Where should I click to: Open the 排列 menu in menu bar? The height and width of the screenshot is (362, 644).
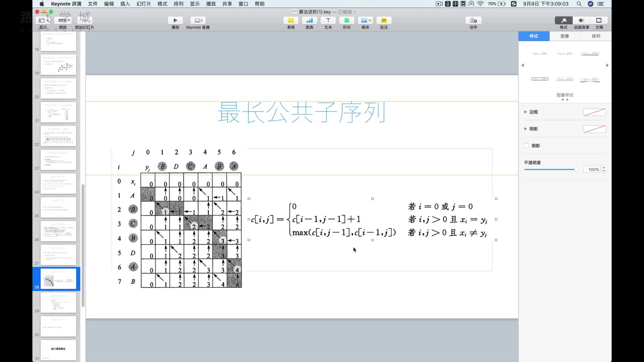178,4
